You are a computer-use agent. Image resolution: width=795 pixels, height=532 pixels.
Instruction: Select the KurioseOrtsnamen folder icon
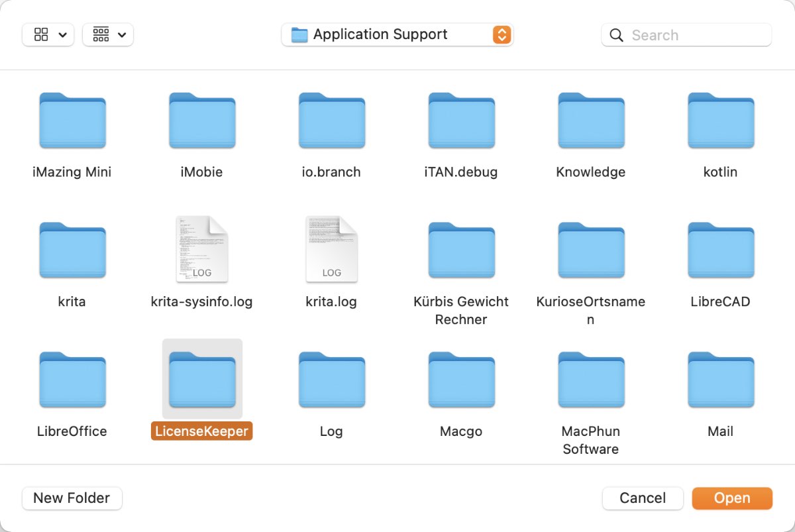pos(592,250)
